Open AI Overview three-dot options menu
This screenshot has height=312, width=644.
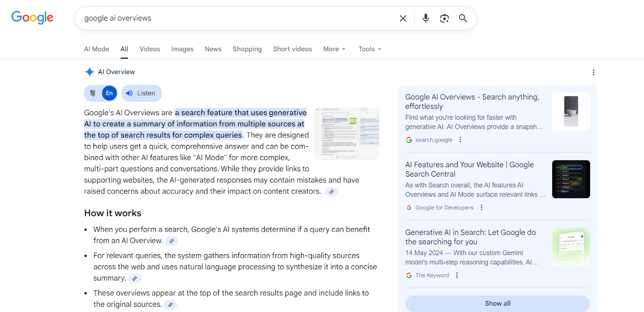(593, 72)
